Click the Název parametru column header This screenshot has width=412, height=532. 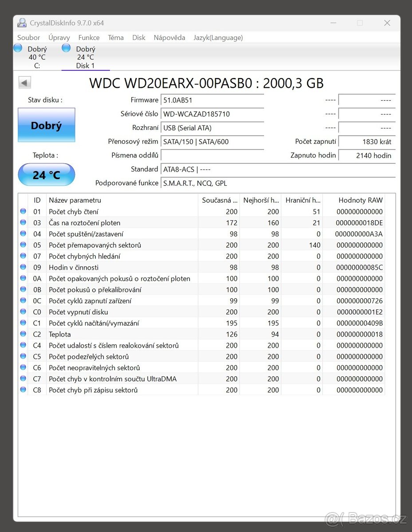pos(122,200)
